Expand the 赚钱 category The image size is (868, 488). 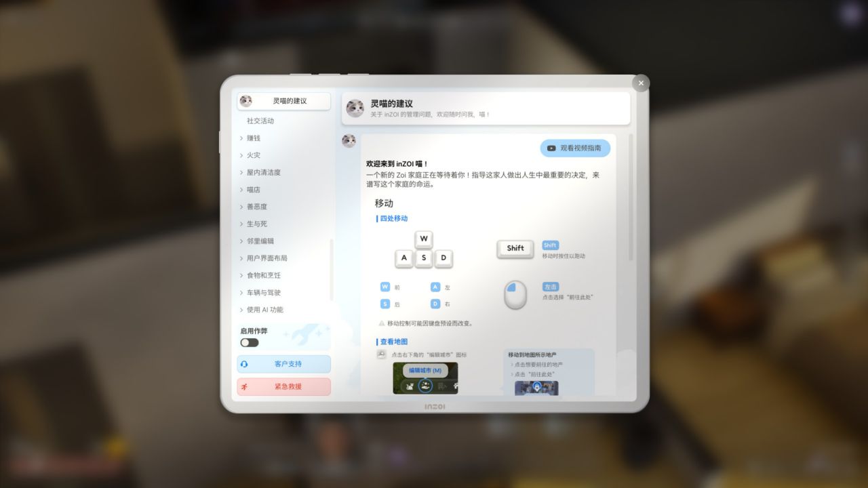coord(250,138)
